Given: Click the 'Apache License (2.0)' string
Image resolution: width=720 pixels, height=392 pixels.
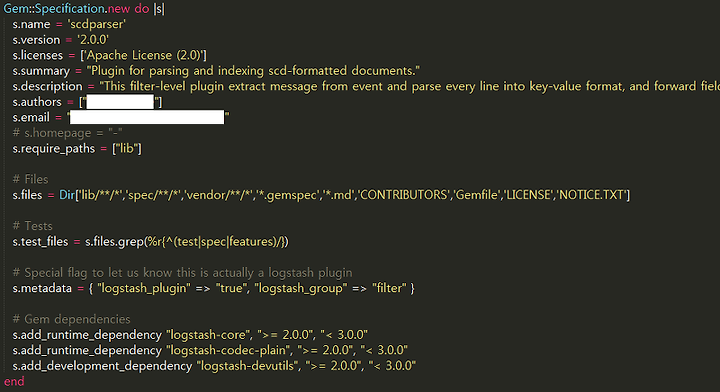Looking at the screenshot, I should click(x=143, y=55).
